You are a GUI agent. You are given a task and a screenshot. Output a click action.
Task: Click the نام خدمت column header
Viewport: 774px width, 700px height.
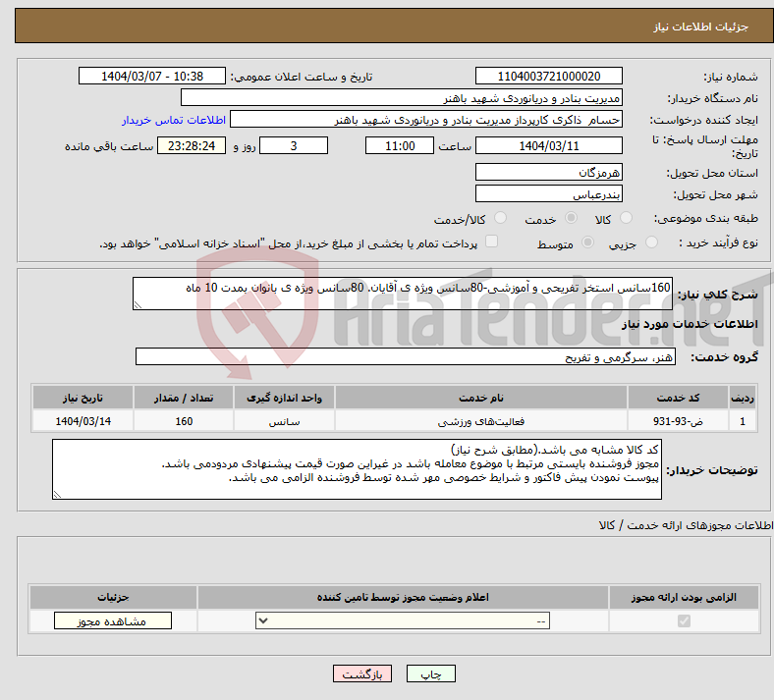(480, 398)
